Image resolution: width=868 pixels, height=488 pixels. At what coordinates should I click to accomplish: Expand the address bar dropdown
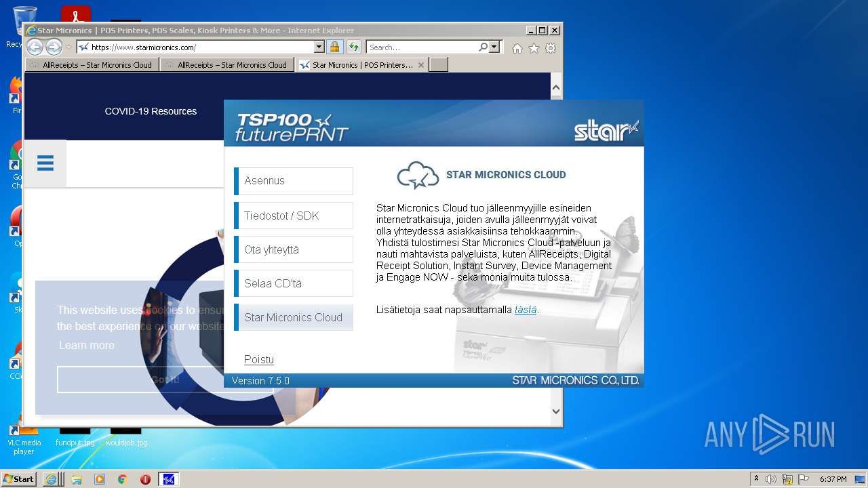319,47
